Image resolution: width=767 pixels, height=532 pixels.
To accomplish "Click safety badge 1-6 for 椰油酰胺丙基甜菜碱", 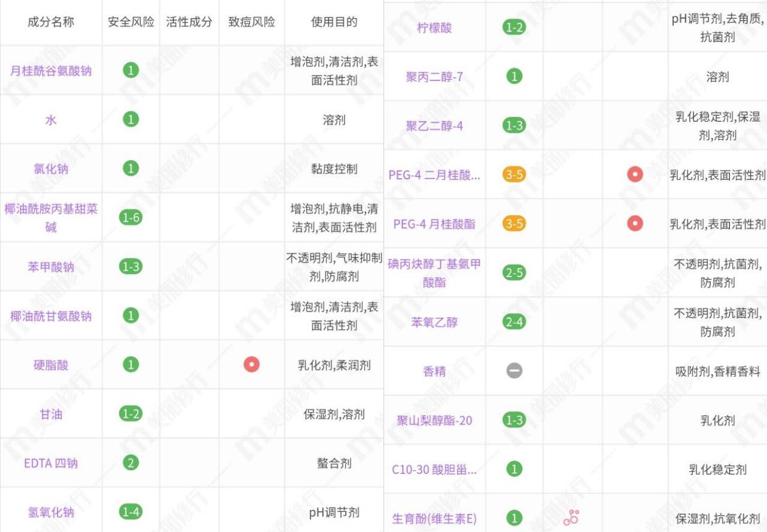I will (131, 217).
